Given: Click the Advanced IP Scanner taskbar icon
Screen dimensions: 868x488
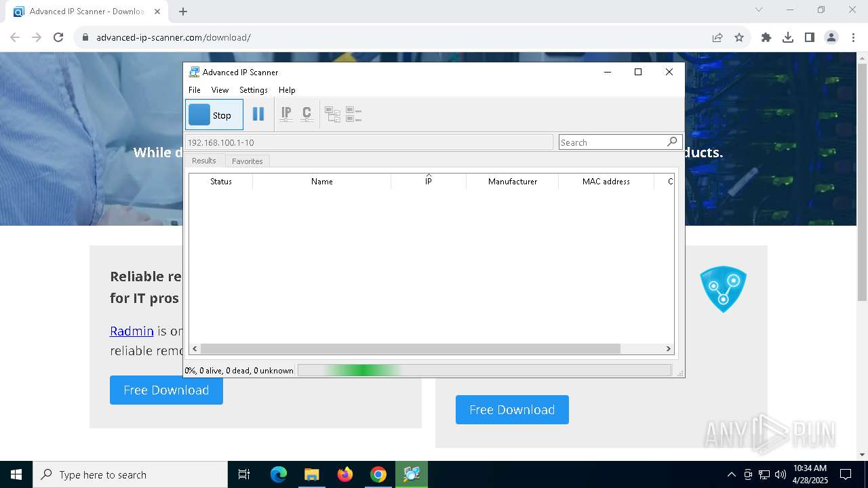Looking at the screenshot, I should click(412, 474).
